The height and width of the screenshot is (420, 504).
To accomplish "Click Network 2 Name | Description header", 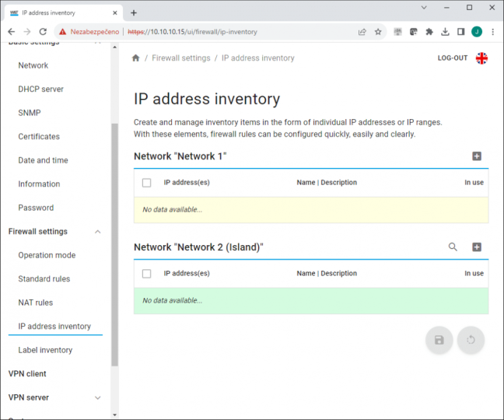I will click(327, 274).
